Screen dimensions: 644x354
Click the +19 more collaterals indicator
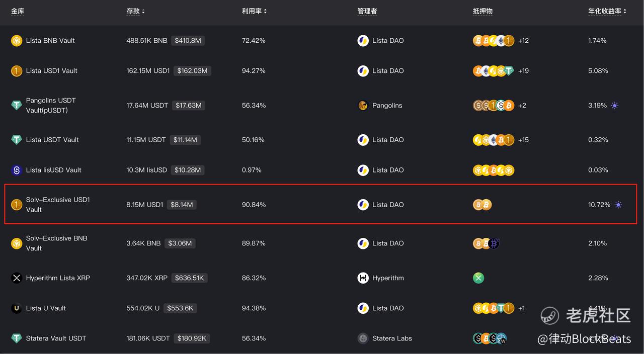(523, 71)
